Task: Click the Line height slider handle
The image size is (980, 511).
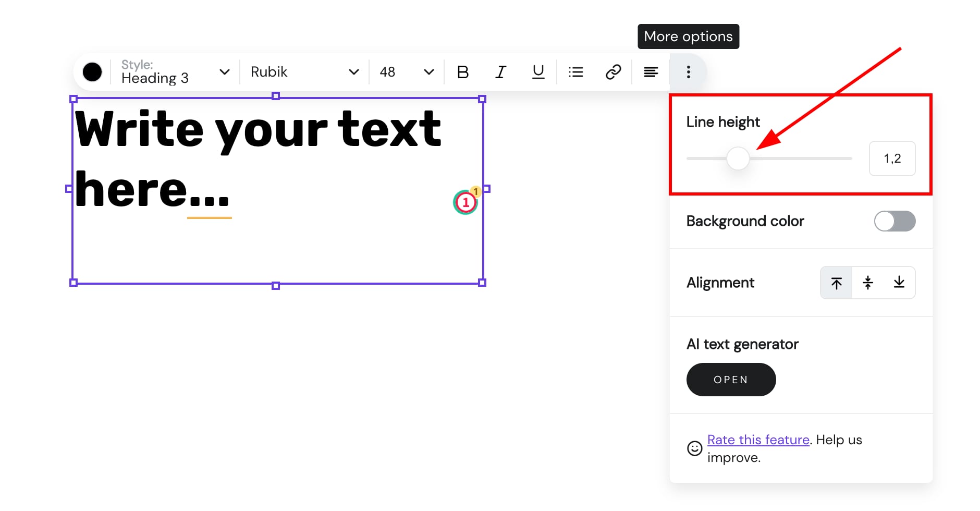Action: click(738, 159)
